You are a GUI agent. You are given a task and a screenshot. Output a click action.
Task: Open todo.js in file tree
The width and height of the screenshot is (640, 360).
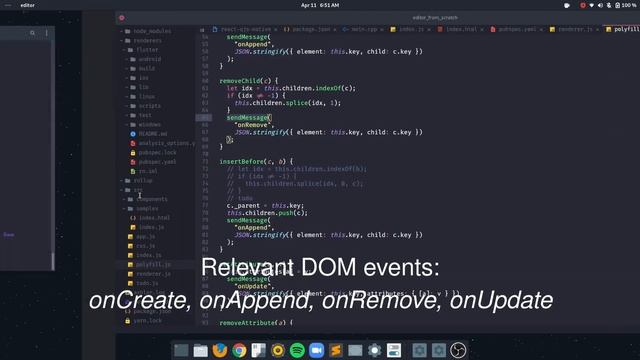tap(147, 283)
